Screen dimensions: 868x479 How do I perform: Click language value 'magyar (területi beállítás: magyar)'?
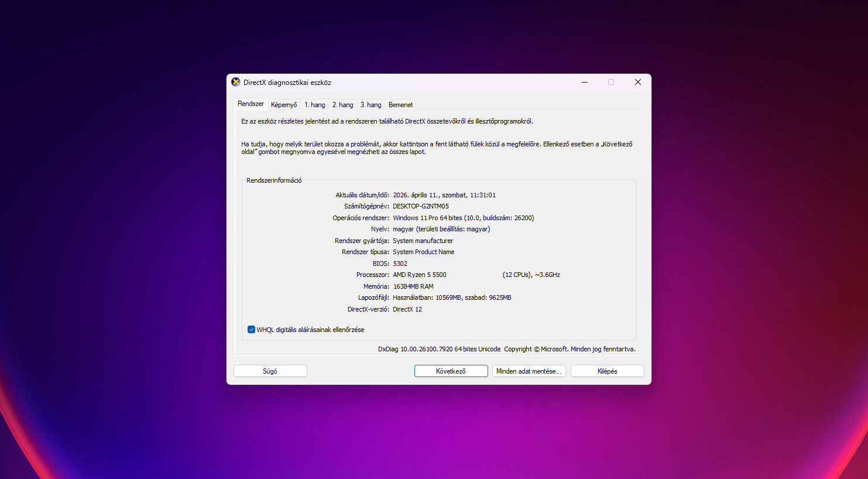[x=441, y=229]
